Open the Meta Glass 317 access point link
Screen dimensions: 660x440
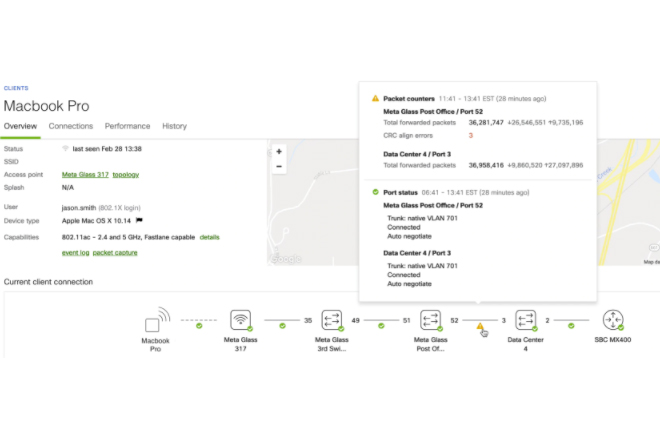[84, 174]
